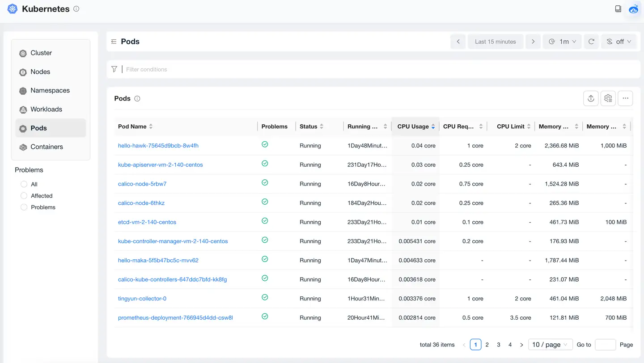Open the 10 / page size dropdown

point(550,345)
